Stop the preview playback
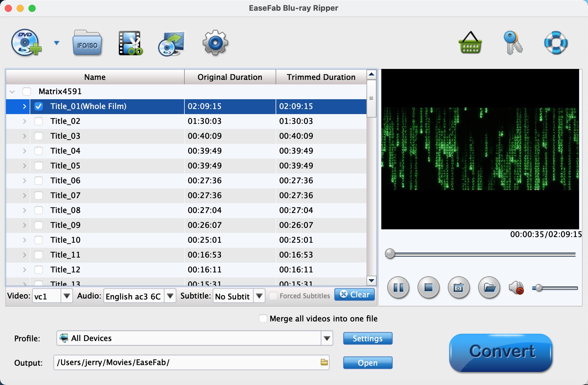 tap(429, 288)
